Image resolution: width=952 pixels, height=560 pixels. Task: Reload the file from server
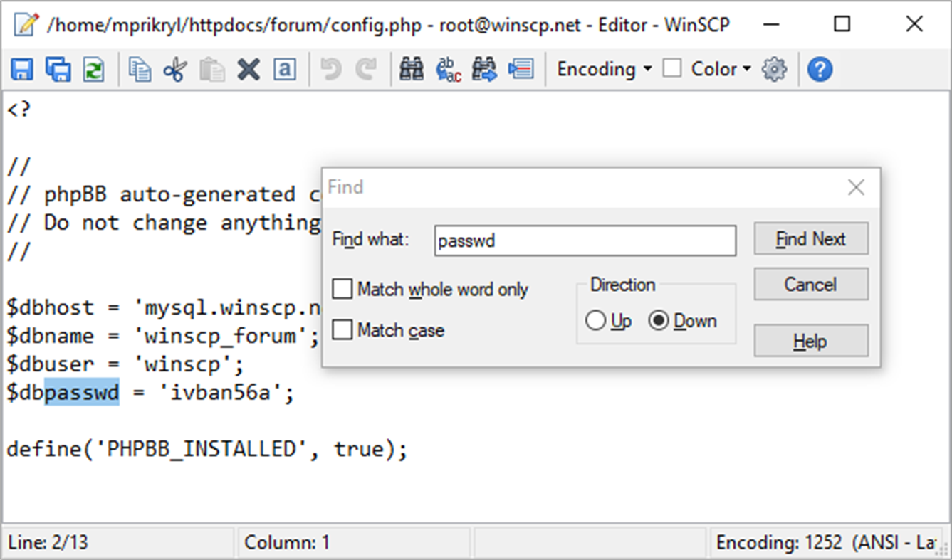[95, 68]
